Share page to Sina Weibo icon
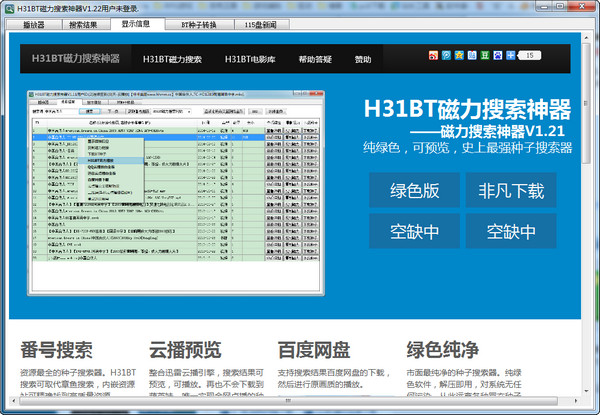Screen dimensions: 600x415 [433, 55]
